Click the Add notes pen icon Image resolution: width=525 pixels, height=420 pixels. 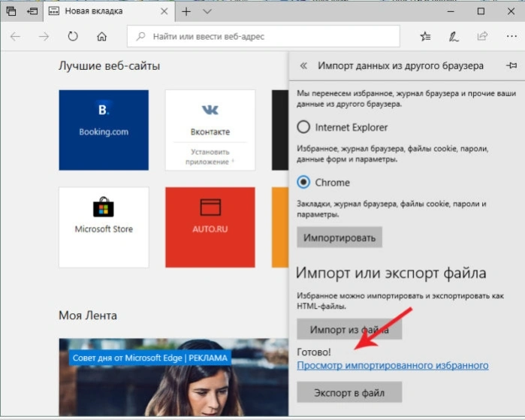(x=454, y=36)
